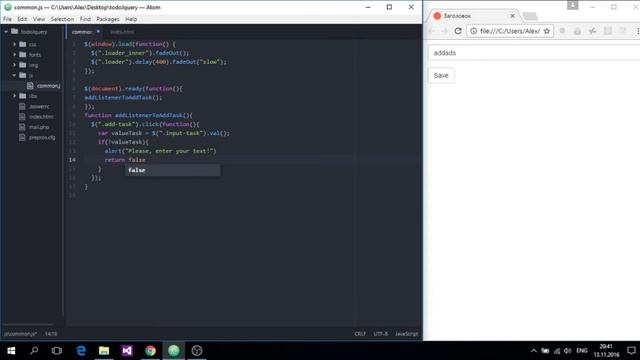Change CRLF line ending in status bar
Image resolution: width=640 pixels, height=360 pixels.
tap(360, 334)
